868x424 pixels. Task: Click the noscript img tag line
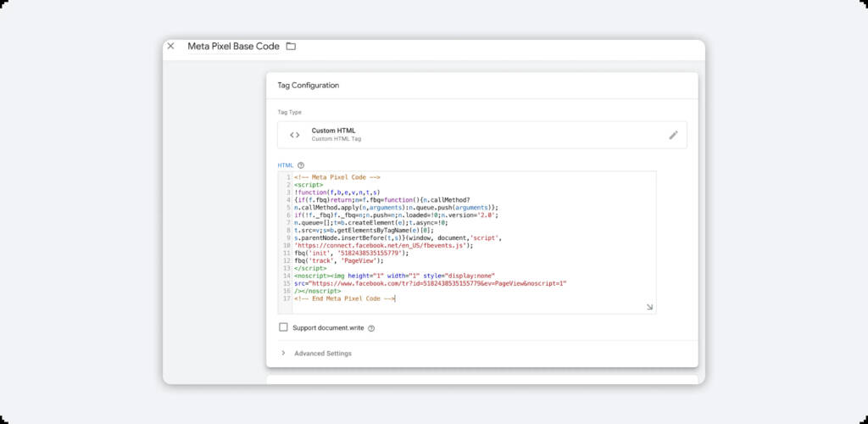pos(394,276)
